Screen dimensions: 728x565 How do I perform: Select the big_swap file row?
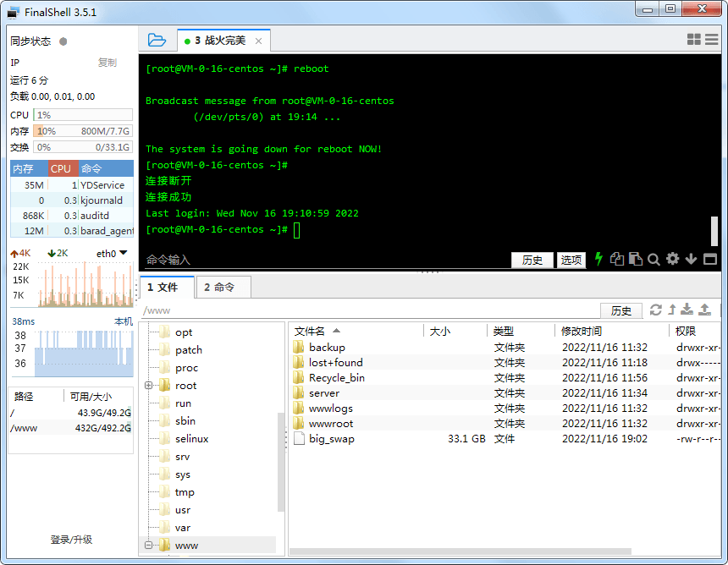click(505, 439)
